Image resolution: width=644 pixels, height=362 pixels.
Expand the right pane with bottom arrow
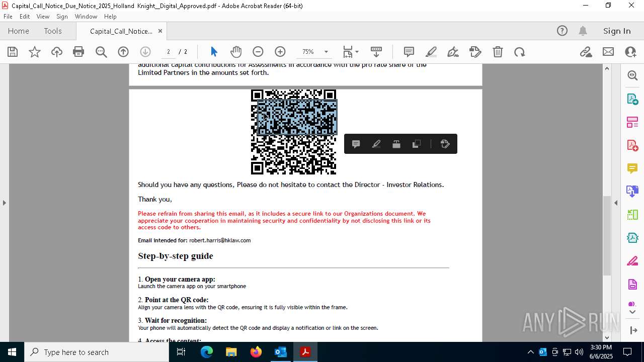tap(632, 330)
